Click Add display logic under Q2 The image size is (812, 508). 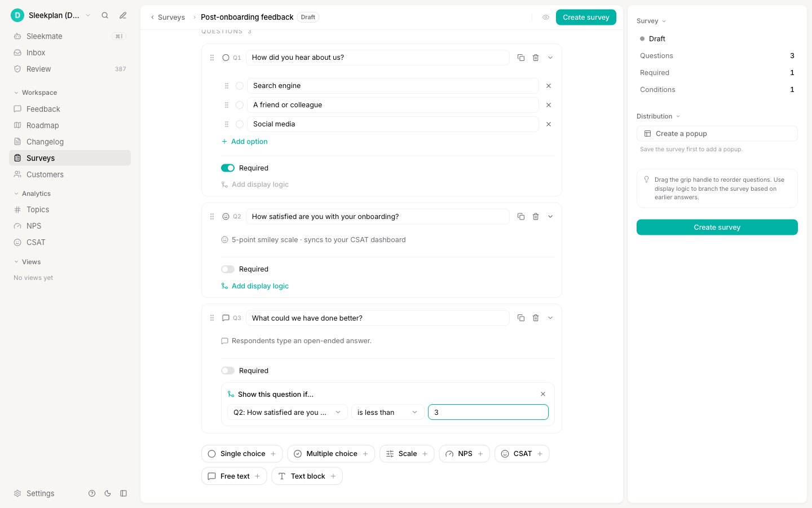[x=255, y=286]
